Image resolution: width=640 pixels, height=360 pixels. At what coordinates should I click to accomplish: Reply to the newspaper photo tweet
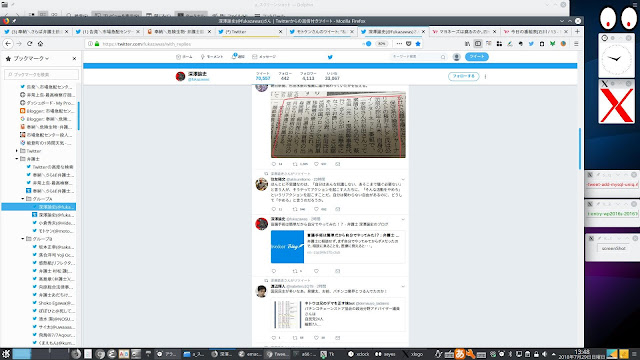tap(274, 164)
